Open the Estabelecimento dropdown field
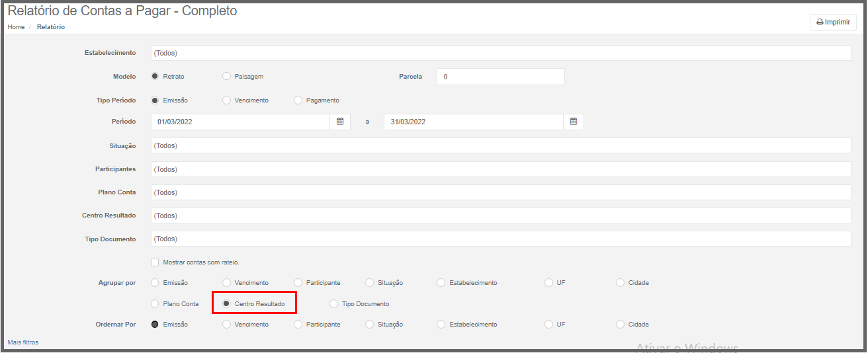 (501, 53)
